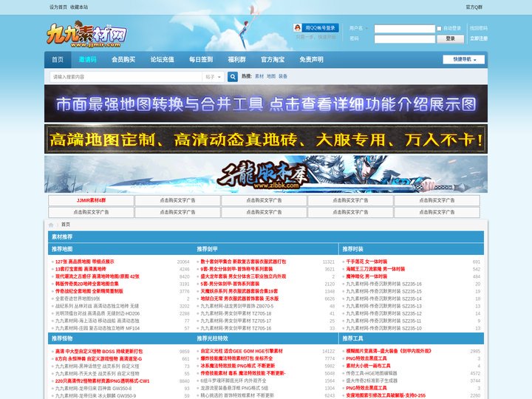Click the 九九素材网 site logo
532x399 pixels.
87,34
